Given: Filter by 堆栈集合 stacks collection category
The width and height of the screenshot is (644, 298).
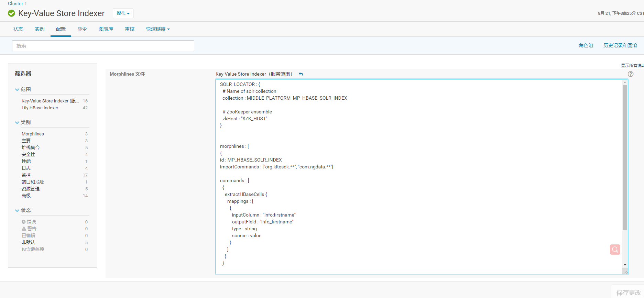Looking at the screenshot, I should (31, 147).
